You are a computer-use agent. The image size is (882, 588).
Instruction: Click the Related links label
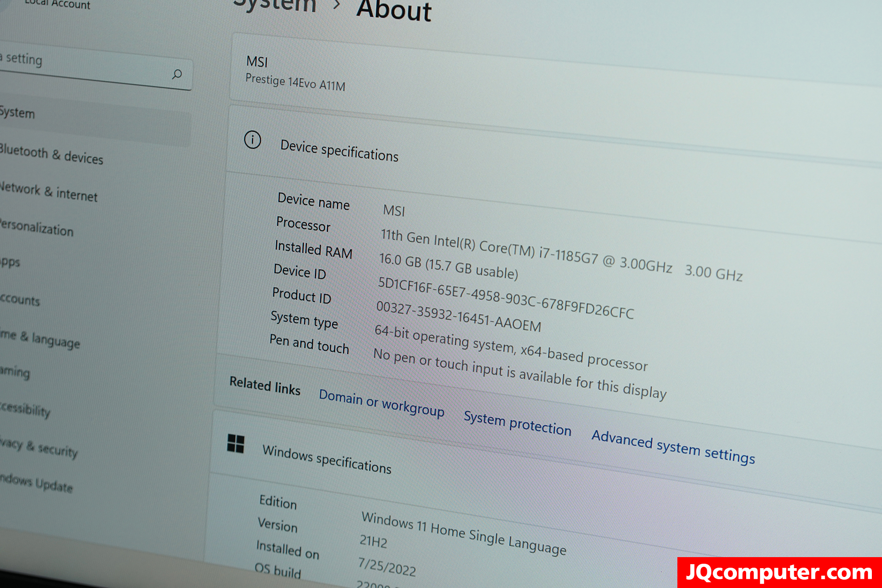265,385
